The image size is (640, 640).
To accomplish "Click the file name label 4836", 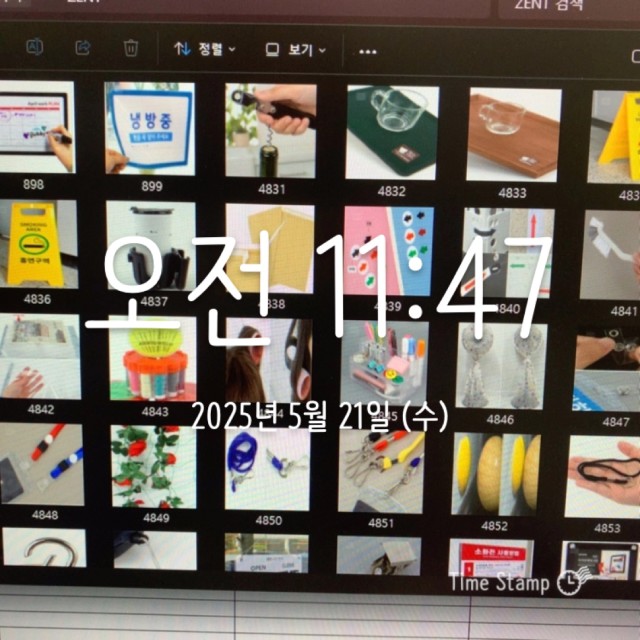I will tap(37, 299).
